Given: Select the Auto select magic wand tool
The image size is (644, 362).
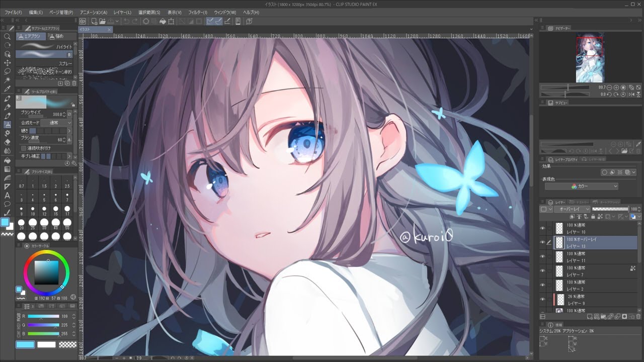Looking at the screenshot, I should [x=8, y=80].
